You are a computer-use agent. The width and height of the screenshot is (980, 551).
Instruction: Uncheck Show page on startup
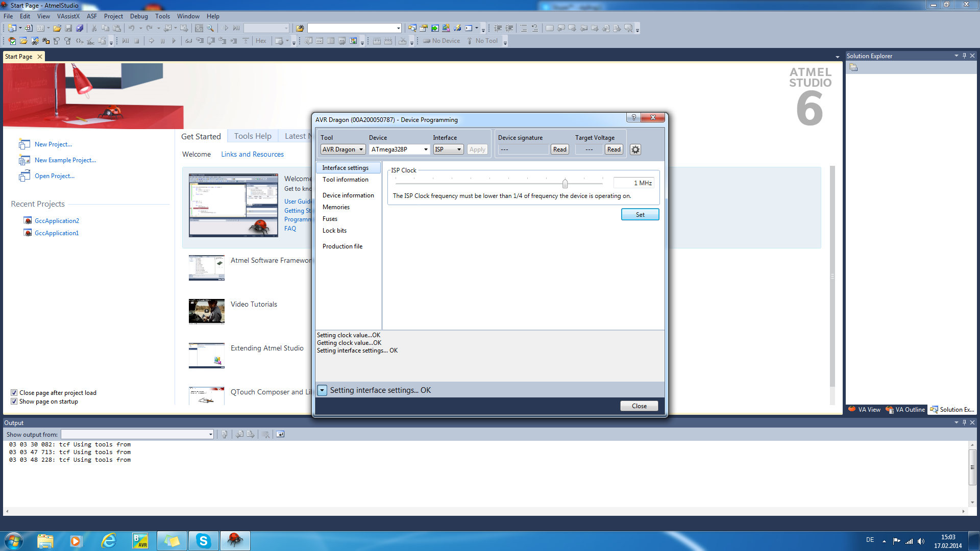pos(14,402)
